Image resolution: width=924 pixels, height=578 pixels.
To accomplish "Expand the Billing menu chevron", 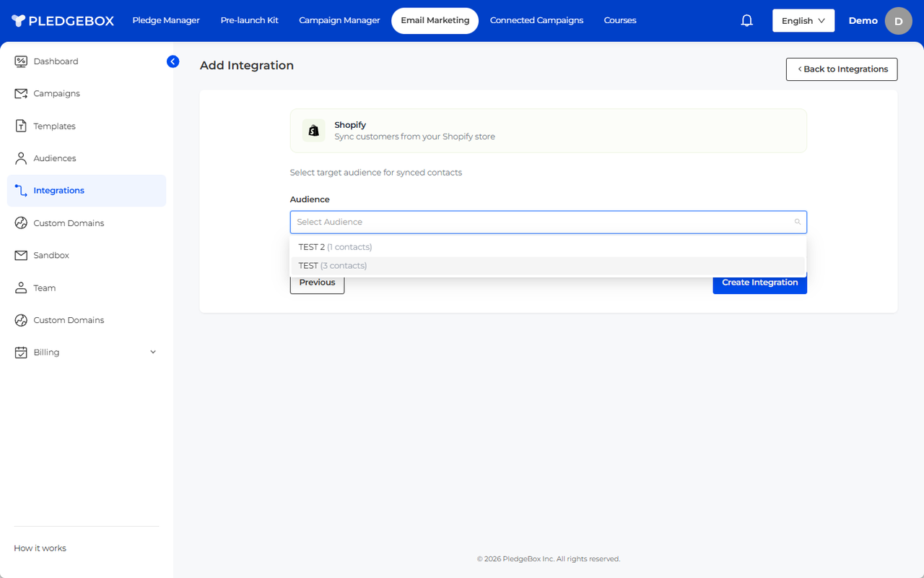I will click(x=152, y=353).
